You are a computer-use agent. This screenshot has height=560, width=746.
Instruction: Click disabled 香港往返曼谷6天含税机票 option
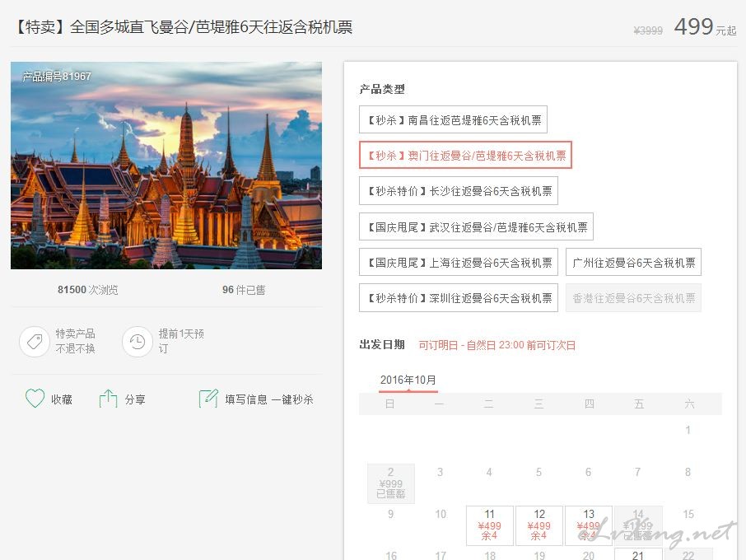pyautogui.click(x=633, y=298)
